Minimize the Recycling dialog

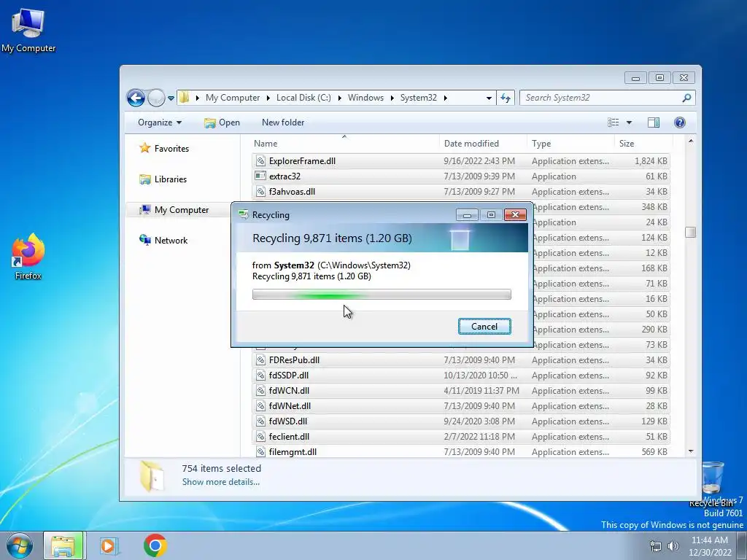pyautogui.click(x=467, y=215)
